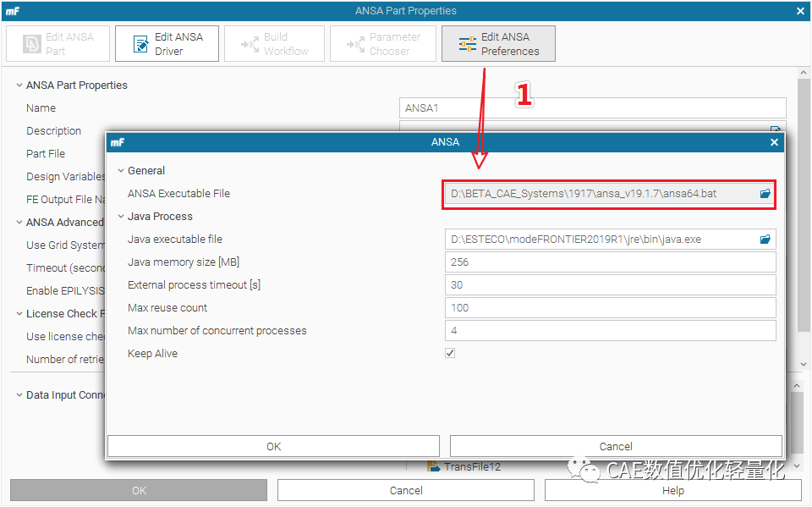Open Help in ANSA Part Properties window
This screenshot has height=507, width=812.
pyautogui.click(x=672, y=490)
